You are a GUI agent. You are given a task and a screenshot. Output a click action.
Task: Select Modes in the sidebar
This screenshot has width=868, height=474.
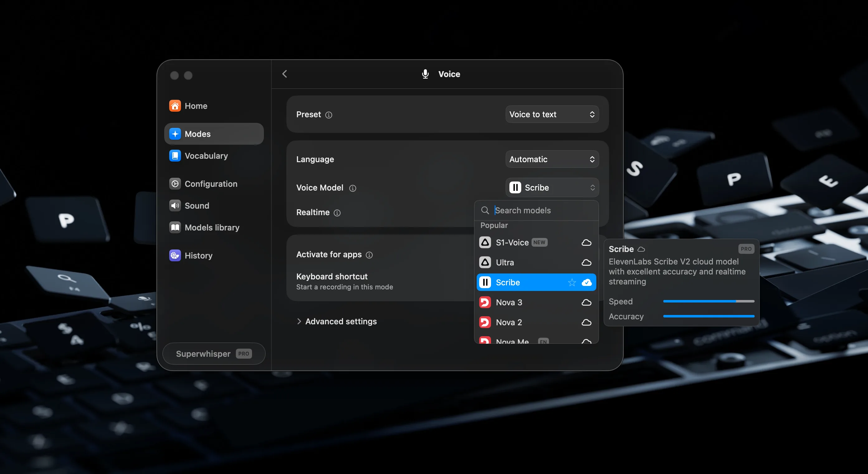[214, 134]
